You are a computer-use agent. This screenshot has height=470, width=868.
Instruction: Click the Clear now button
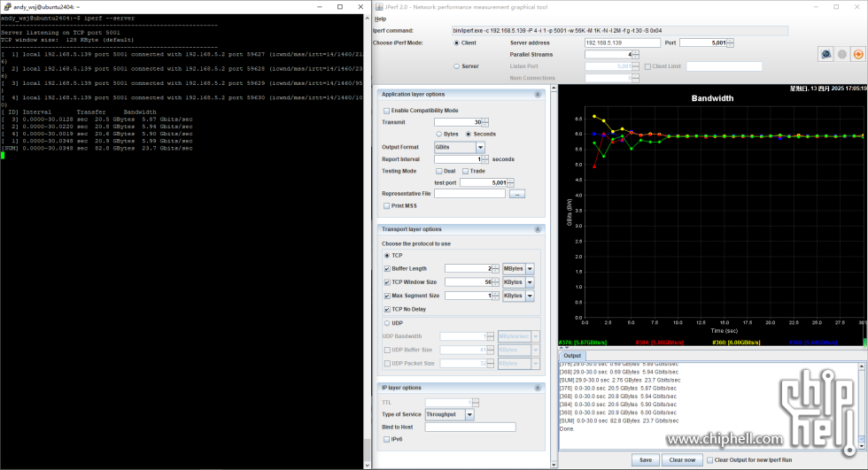pyautogui.click(x=682, y=460)
